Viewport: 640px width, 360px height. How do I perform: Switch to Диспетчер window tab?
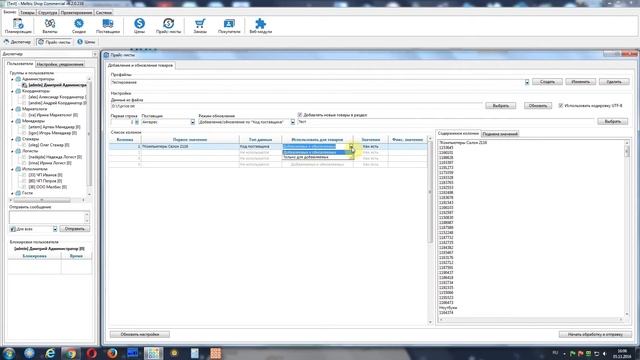[x=17, y=42]
